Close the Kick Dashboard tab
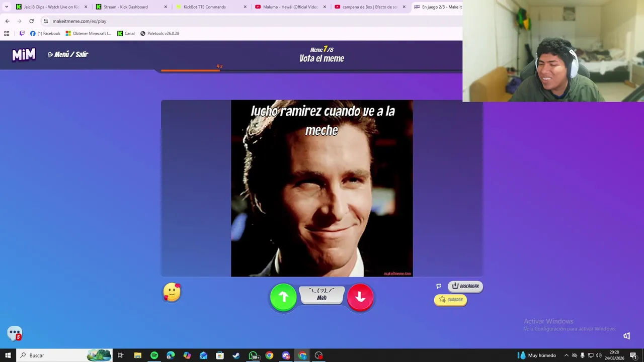This screenshot has width=644, height=362. pyautogui.click(x=166, y=7)
